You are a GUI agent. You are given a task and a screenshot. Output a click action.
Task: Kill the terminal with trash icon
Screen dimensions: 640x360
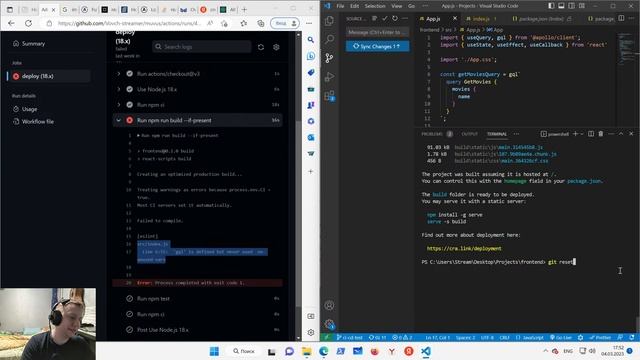(601, 134)
